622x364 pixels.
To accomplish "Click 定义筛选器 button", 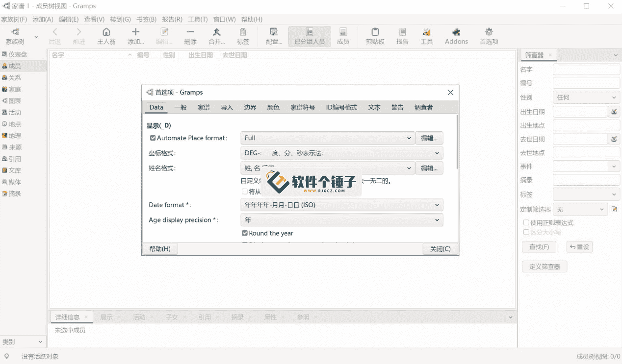I will (x=544, y=267).
